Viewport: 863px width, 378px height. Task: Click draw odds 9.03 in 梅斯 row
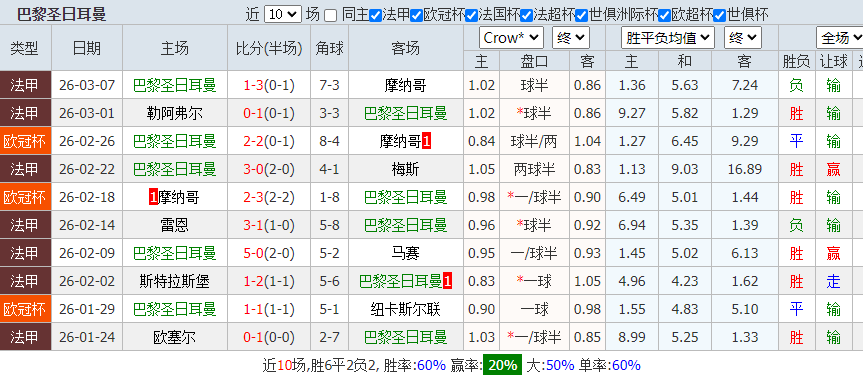[685, 169]
